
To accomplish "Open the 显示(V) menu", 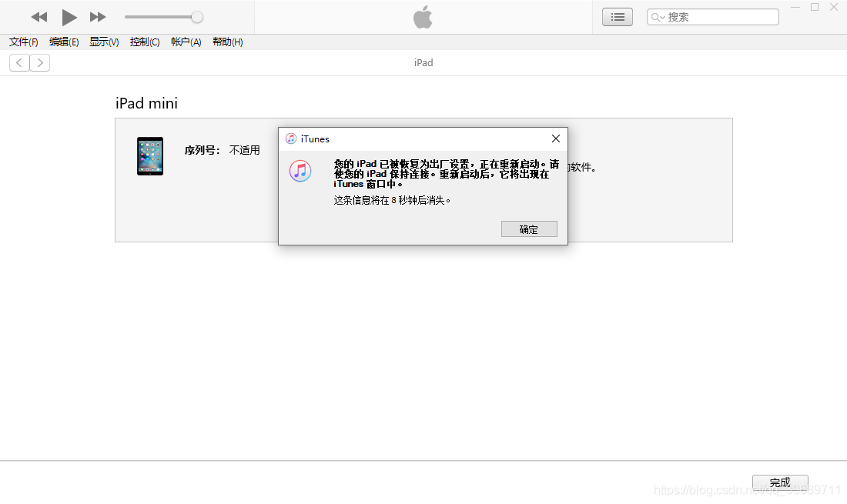I will click(104, 42).
